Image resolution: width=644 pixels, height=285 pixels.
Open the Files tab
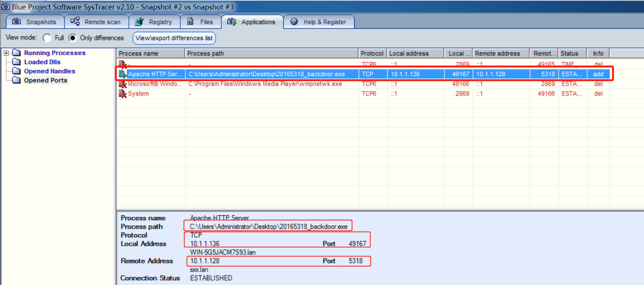(201, 22)
